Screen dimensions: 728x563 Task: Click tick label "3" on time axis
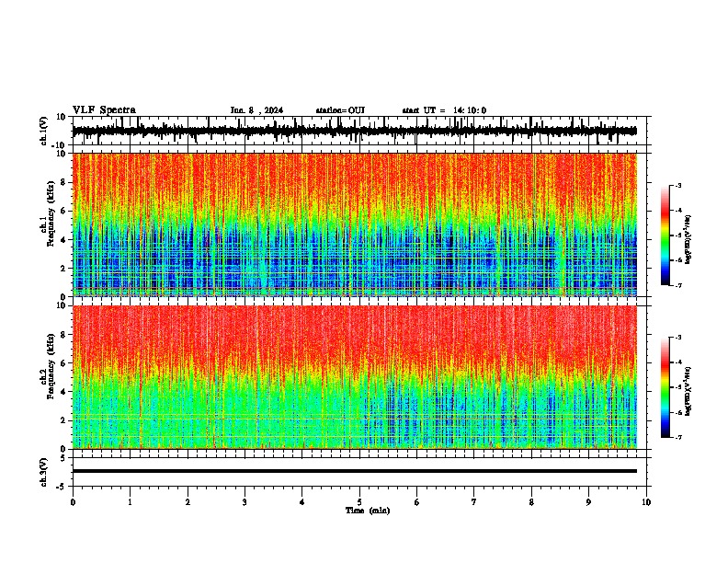pos(245,502)
